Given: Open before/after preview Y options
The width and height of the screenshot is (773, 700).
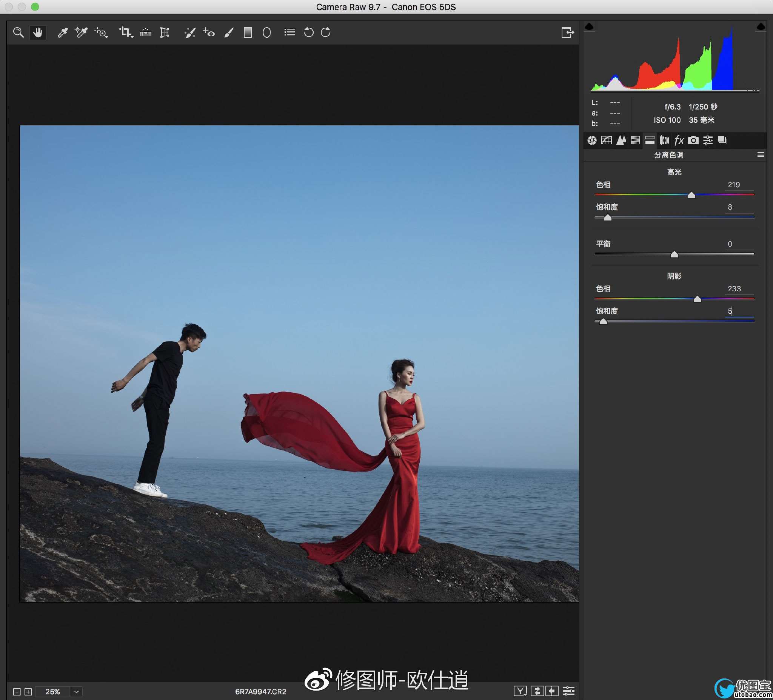Looking at the screenshot, I should coord(520,691).
